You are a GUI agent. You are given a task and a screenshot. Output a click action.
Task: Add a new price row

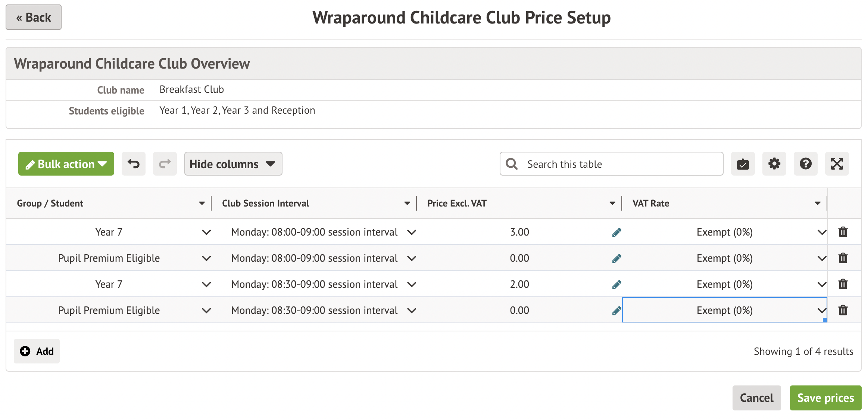point(37,351)
